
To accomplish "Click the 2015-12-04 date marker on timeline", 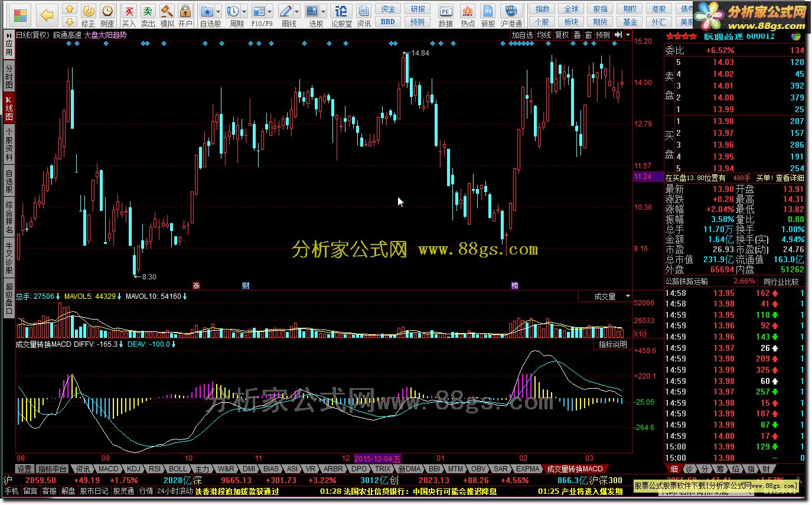I will 378,458.
